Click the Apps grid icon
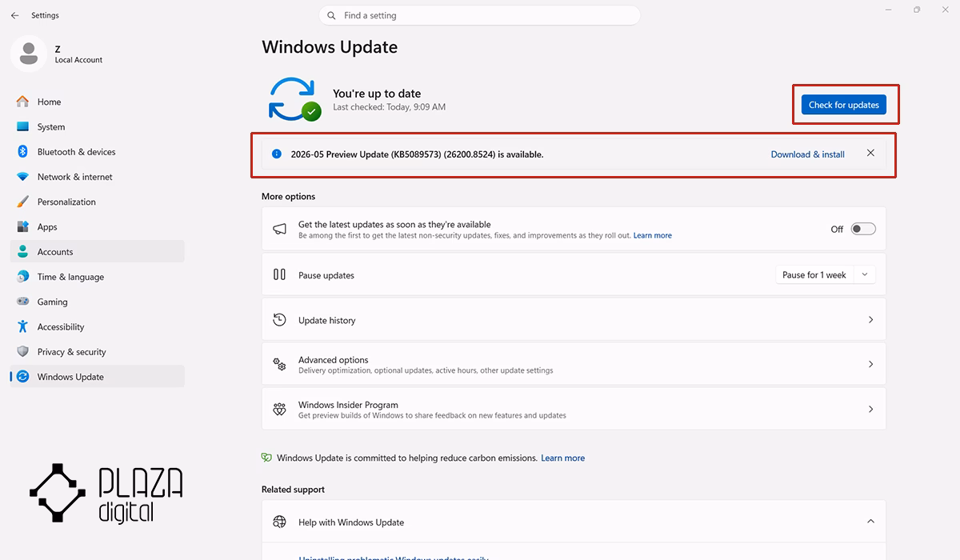 click(x=22, y=226)
